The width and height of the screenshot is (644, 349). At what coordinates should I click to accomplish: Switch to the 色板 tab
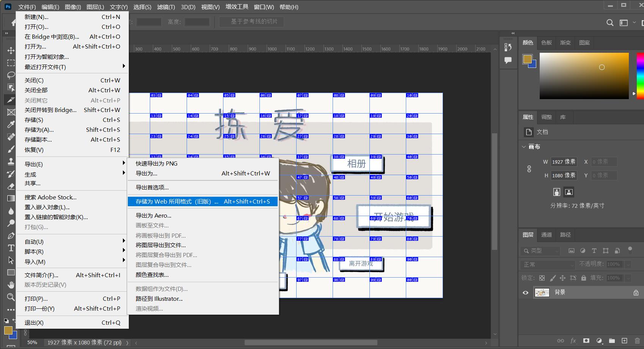(x=547, y=43)
